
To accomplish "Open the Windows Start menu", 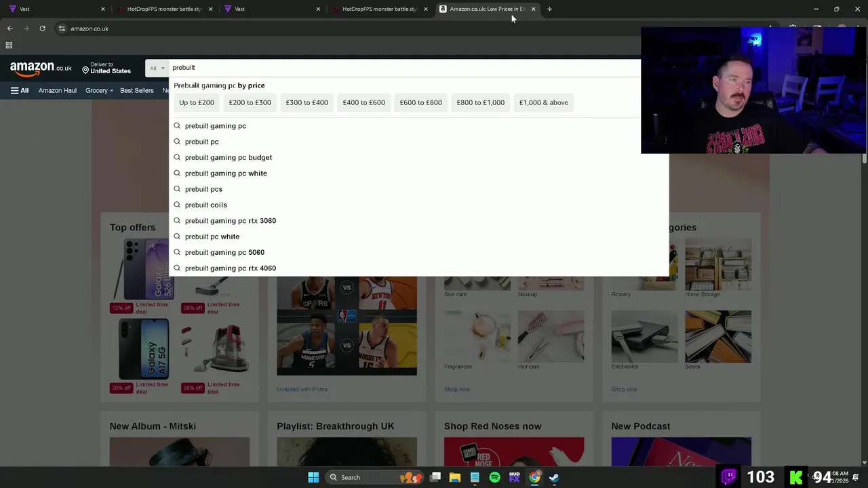I will 313,477.
